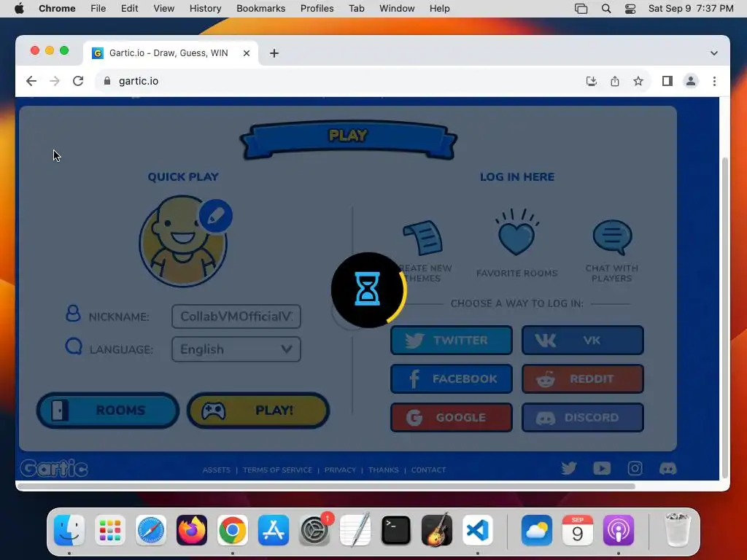
Task: Reload the gartic.io page
Action: 78,81
